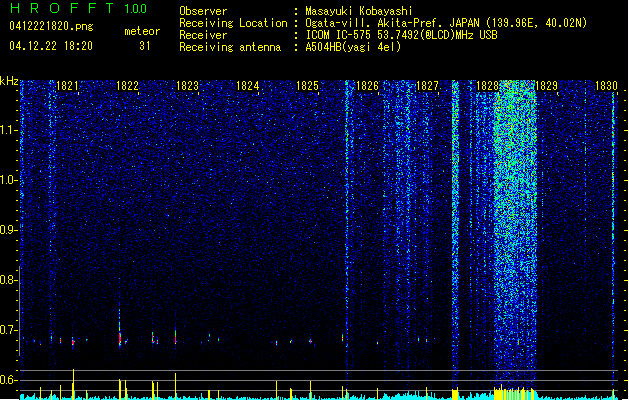629x400 pixels.
Task: Click the 0.9 kHz axis label
Action: 9,230
